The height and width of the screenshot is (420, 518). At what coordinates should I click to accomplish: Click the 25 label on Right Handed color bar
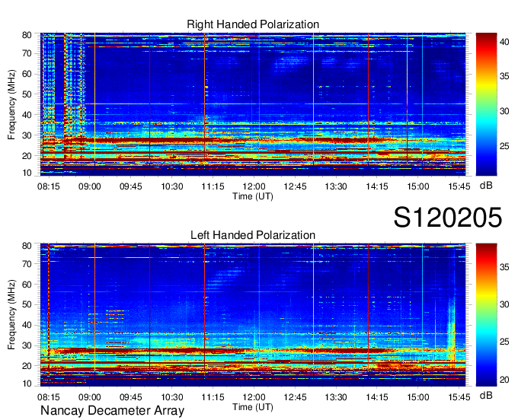(504, 146)
